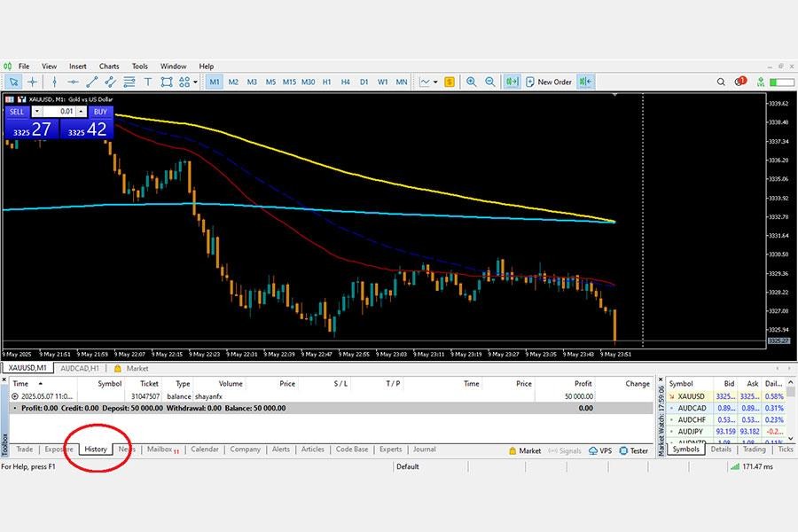The height and width of the screenshot is (532, 798).
Task: Zoom in on the chart
Action: tap(471, 82)
